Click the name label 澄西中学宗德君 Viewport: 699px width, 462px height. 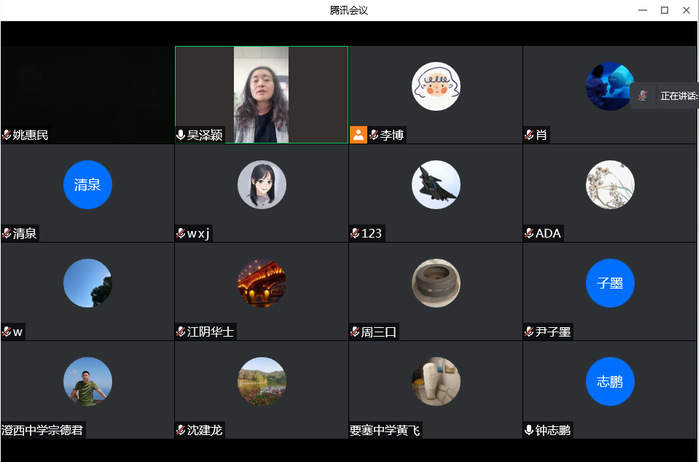pos(42,430)
